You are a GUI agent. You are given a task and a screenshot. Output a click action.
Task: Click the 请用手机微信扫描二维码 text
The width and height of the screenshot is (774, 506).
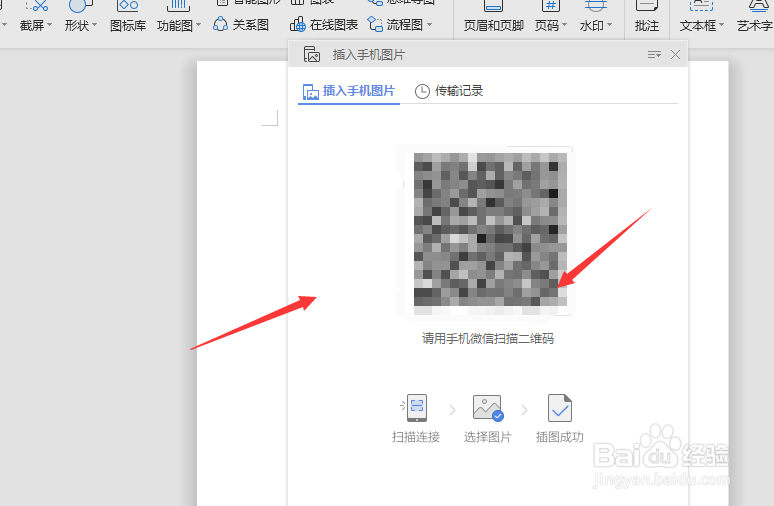point(488,339)
